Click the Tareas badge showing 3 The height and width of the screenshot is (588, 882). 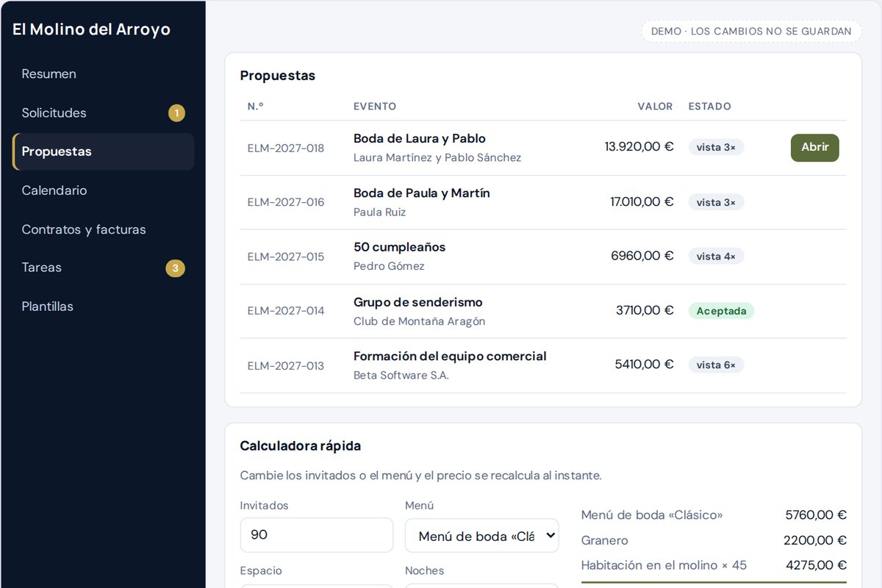(x=175, y=268)
